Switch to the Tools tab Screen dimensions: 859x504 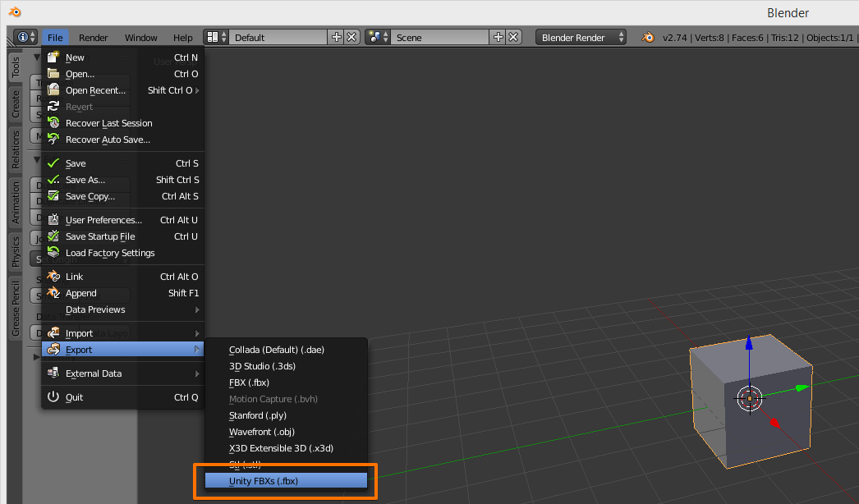(x=16, y=66)
